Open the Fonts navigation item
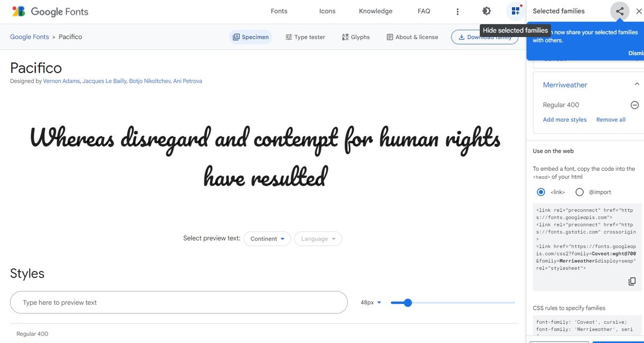Screen dimensions: 644x343 (279, 11)
